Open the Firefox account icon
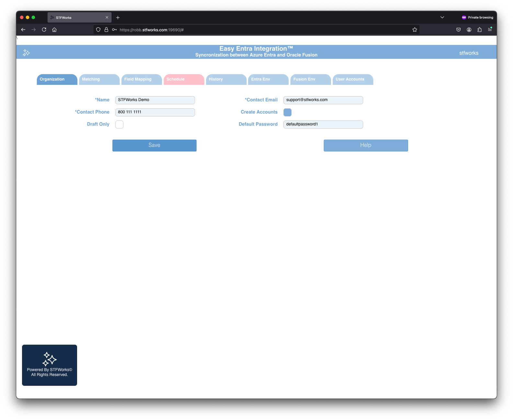The height and width of the screenshot is (420, 513). tap(469, 30)
